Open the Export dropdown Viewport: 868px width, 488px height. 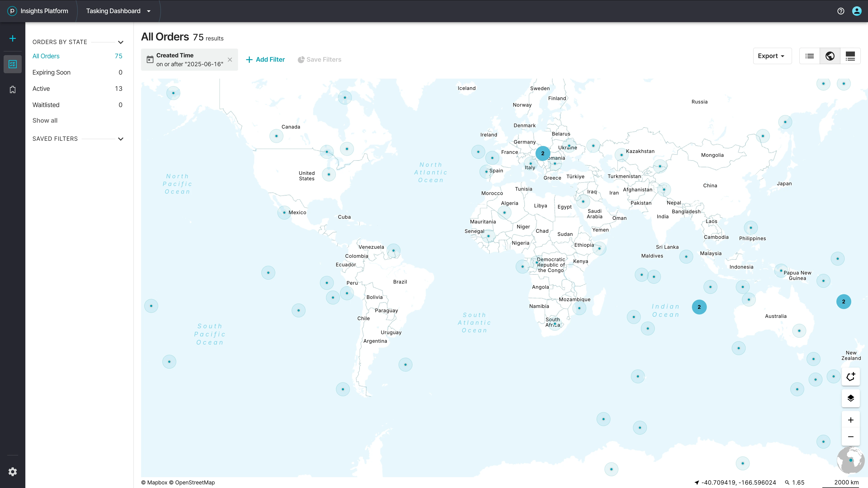(772, 56)
